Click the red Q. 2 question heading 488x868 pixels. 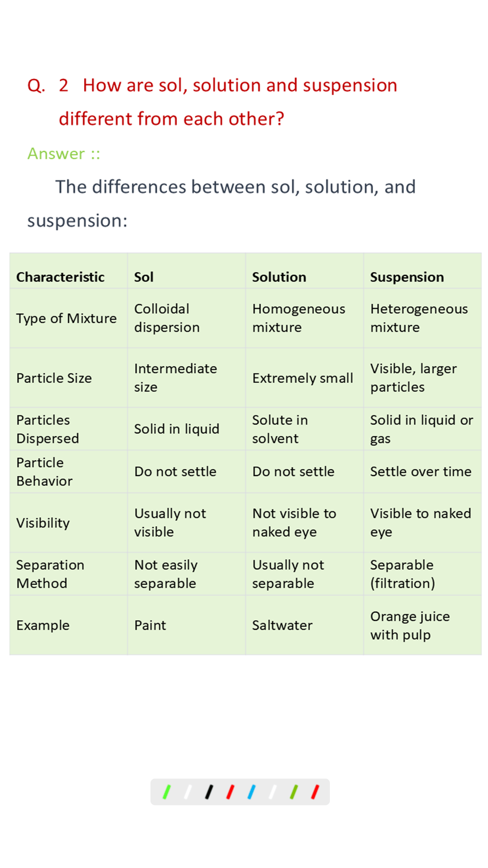click(x=212, y=102)
